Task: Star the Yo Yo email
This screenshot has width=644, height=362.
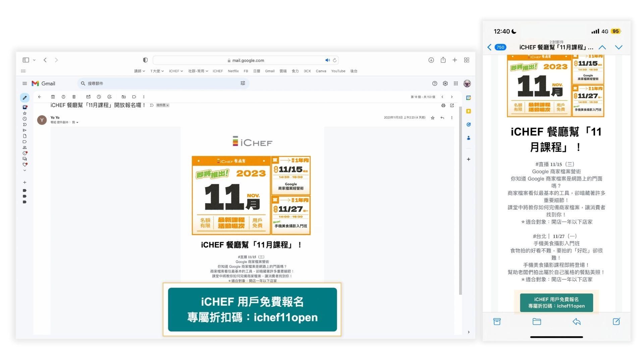Action: 433,118
